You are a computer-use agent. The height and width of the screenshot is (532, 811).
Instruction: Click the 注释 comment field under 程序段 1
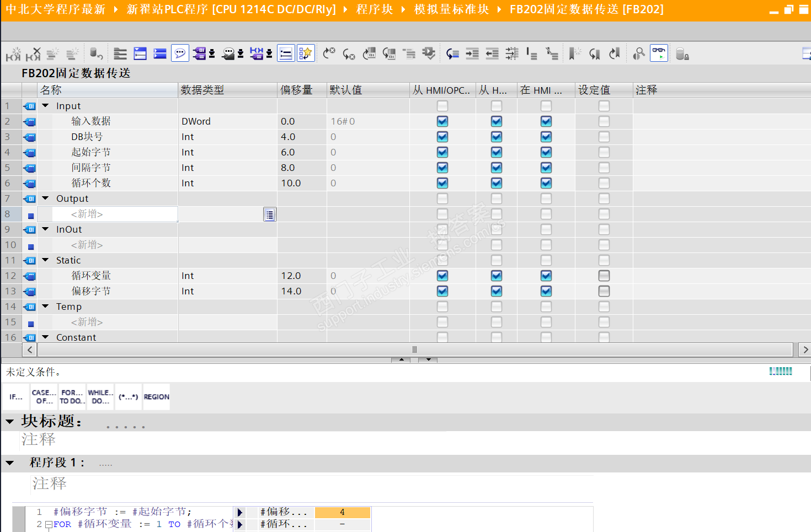pyautogui.click(x=50, y=483)
